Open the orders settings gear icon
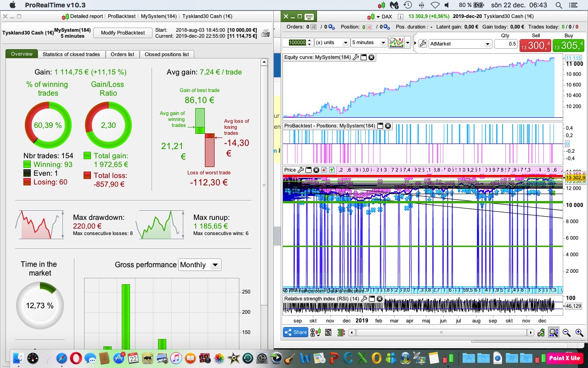This screenshot has width=588, height=368. click(331, 27)
